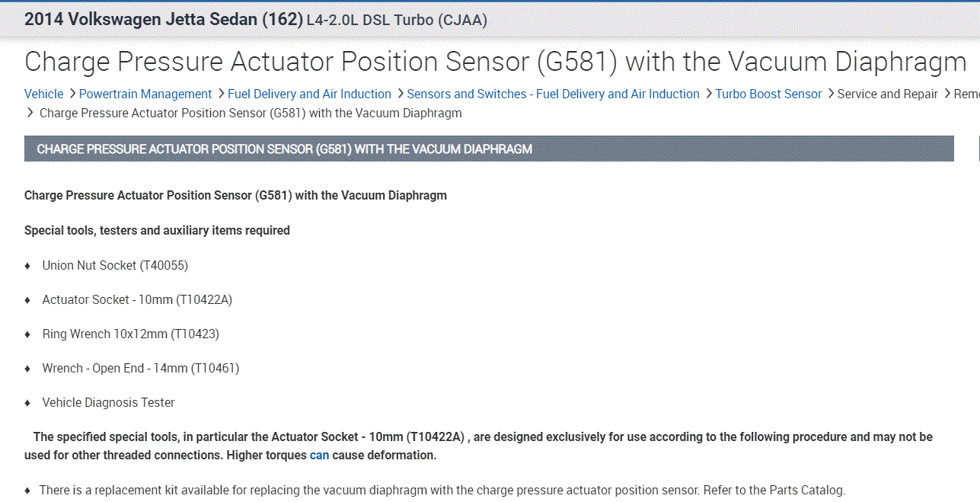Screen dimensions: 980x502
Task: Click the Vehicle breadcrumb link
Action: 43,94
